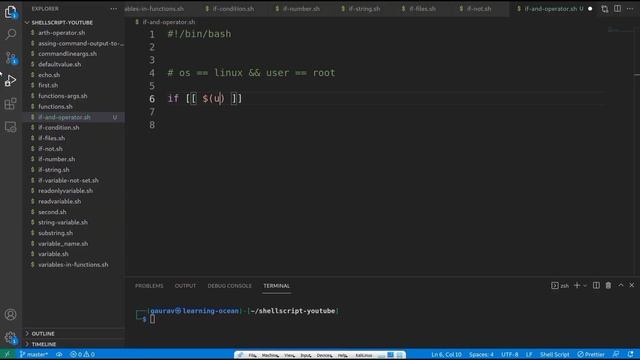The height and width of the screenshot is (360, 640).
Task: Open variables-in-functions.sh in the explorer
Action: [x=73, y=264]
